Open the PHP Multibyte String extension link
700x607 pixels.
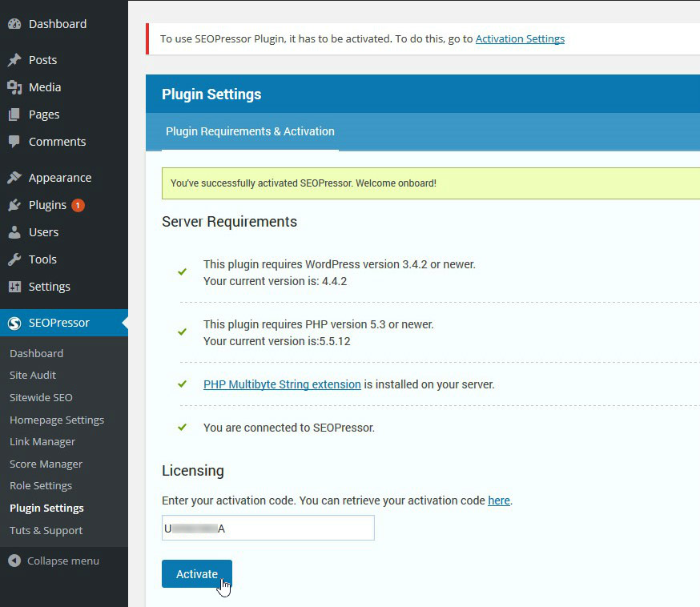click(x=282, y=384)
